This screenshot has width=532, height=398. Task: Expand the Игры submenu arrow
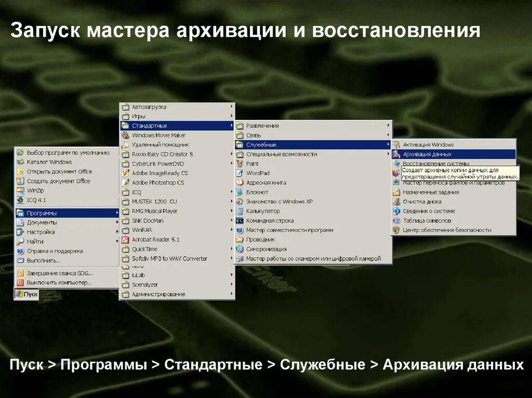(x=232, y=116)
